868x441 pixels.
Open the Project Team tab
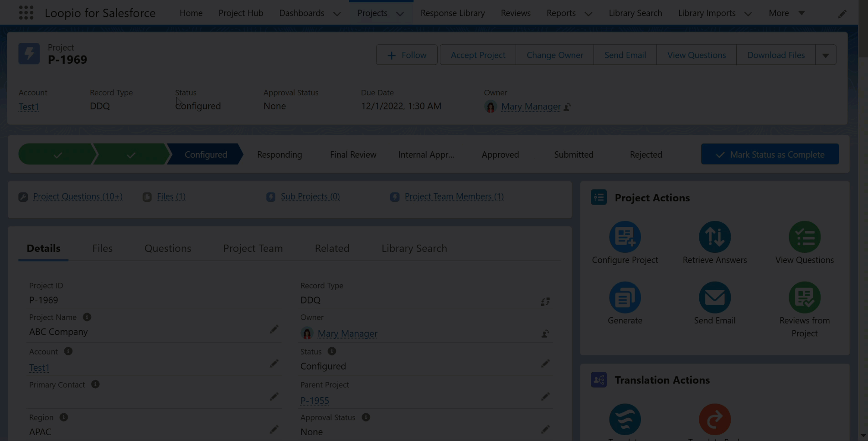tap(253, 248)
